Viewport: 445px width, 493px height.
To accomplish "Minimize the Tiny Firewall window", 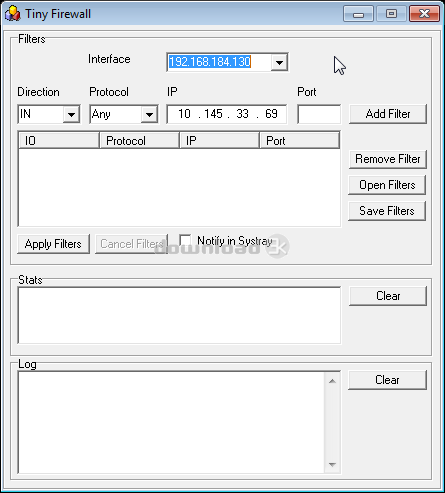I will tap(358, 14).
